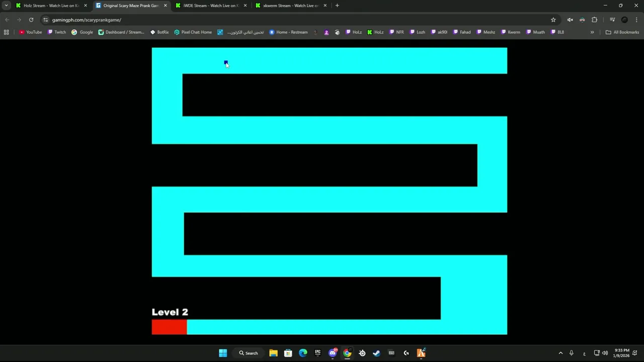
Task: Open the YouTube bookmark
Action: [30, 32]
